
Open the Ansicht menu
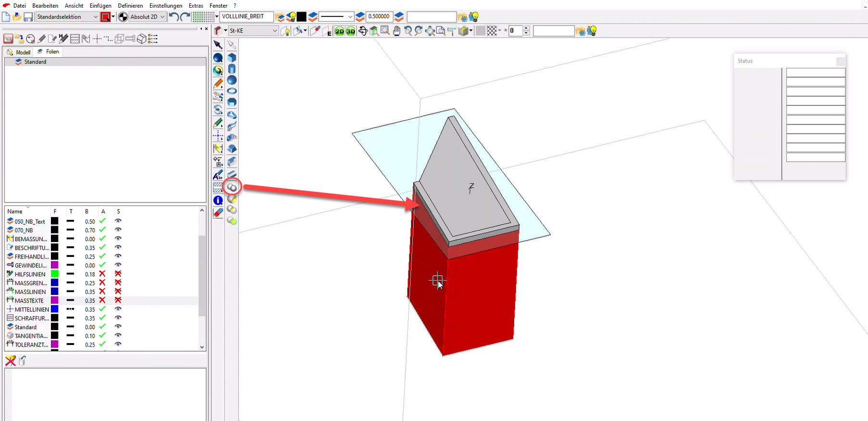74,6
